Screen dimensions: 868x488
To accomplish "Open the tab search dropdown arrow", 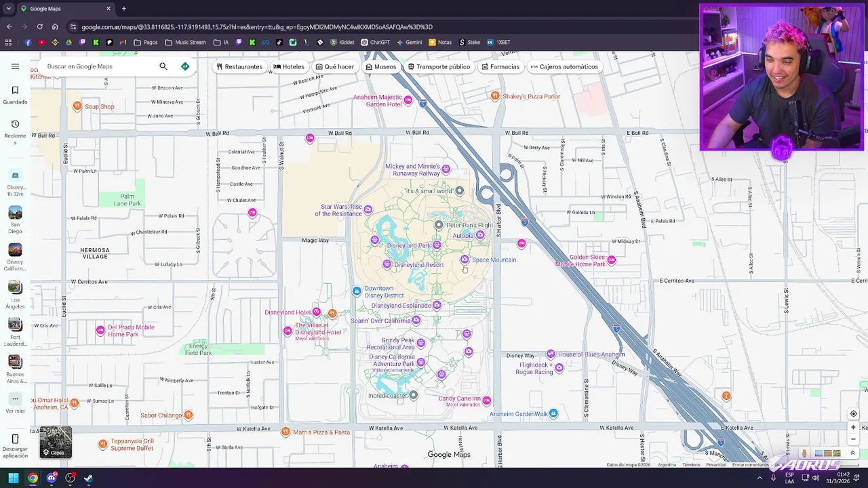I will click(x=8, y=9).
